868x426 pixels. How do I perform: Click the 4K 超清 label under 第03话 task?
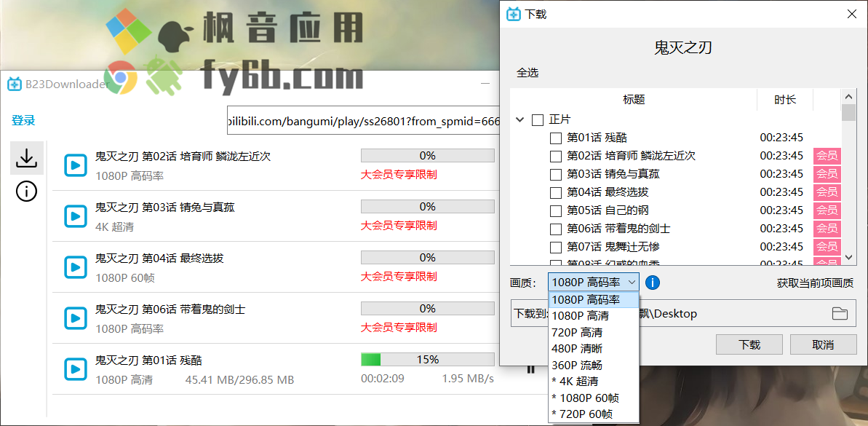[114, 226]
